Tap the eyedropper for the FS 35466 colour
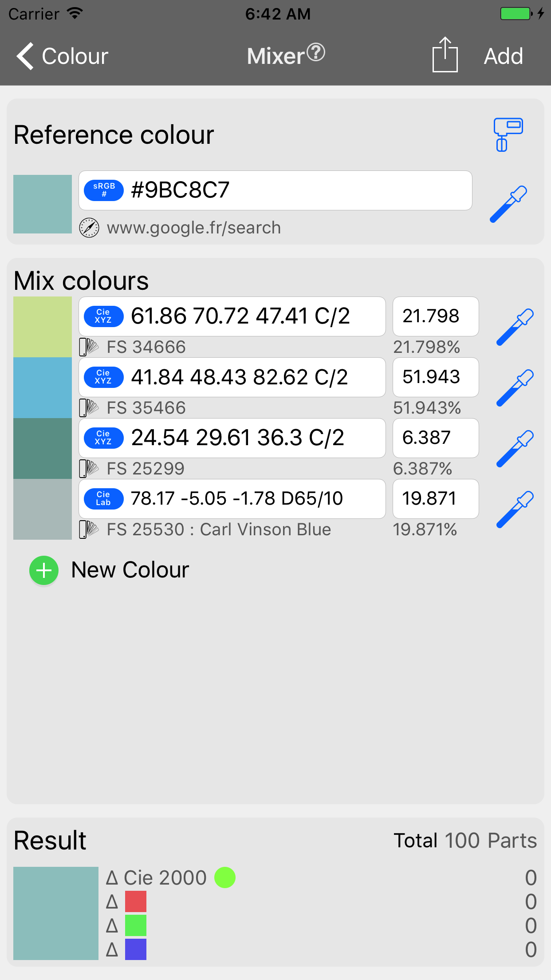This screenshot has width=551, height=980. [x=515, y=388]
